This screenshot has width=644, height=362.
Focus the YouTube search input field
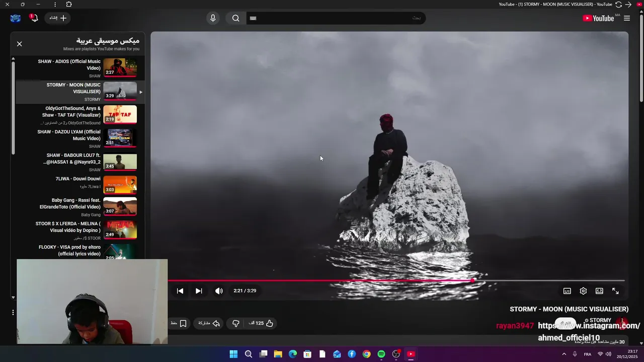tap(336, 18)
